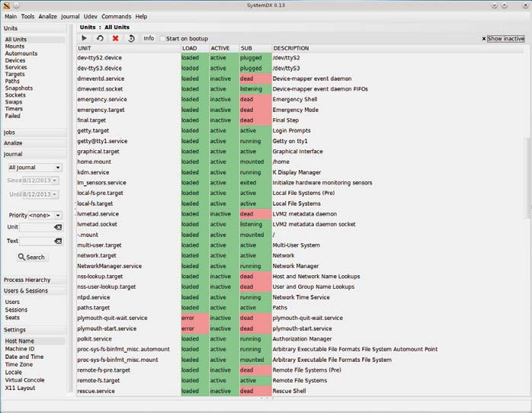Open the Analize menu

click(47, 16)
